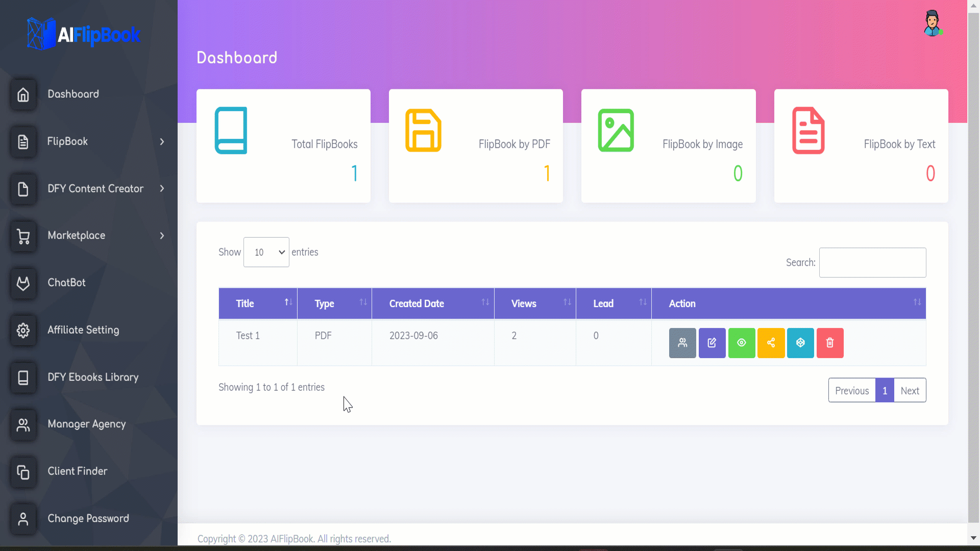The image size is (980, 551).
Task: Click the gray users action icon
Action: (682, 343)
